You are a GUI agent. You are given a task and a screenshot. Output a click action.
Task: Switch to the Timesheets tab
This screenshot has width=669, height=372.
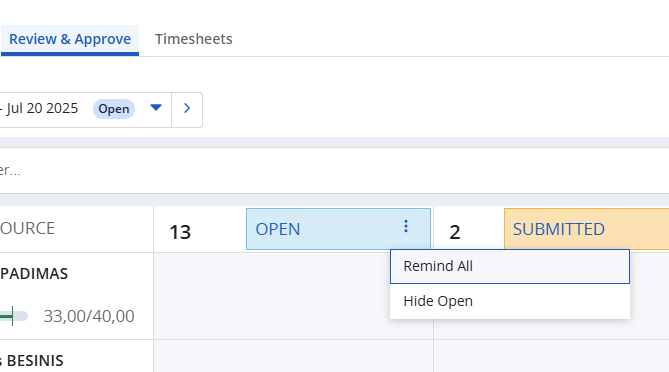pyautogui.click(x=194, y=39)
